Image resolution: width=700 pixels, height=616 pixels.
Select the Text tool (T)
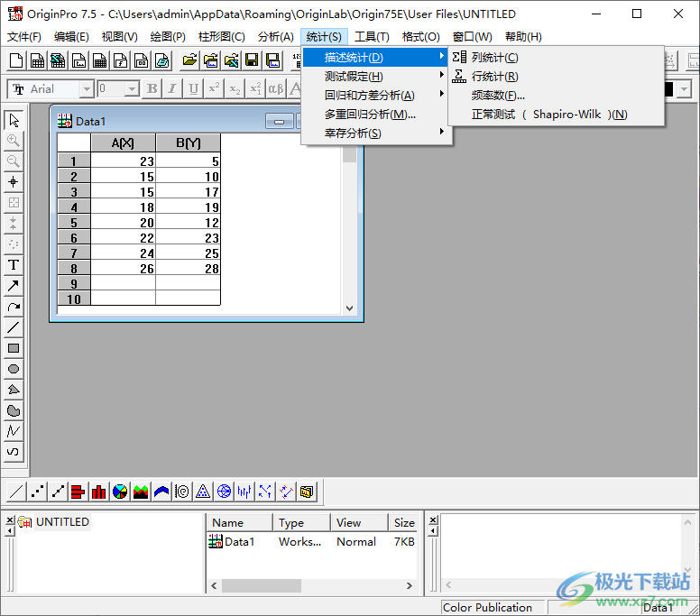pos(14,265)
